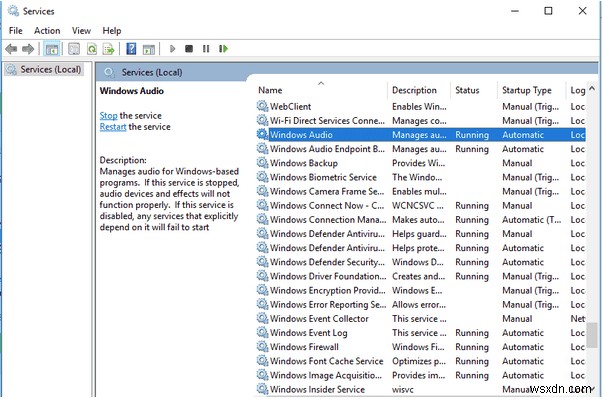Select the Windows Event Log service
The image size is (603, 399).
[x=421, y=332]
